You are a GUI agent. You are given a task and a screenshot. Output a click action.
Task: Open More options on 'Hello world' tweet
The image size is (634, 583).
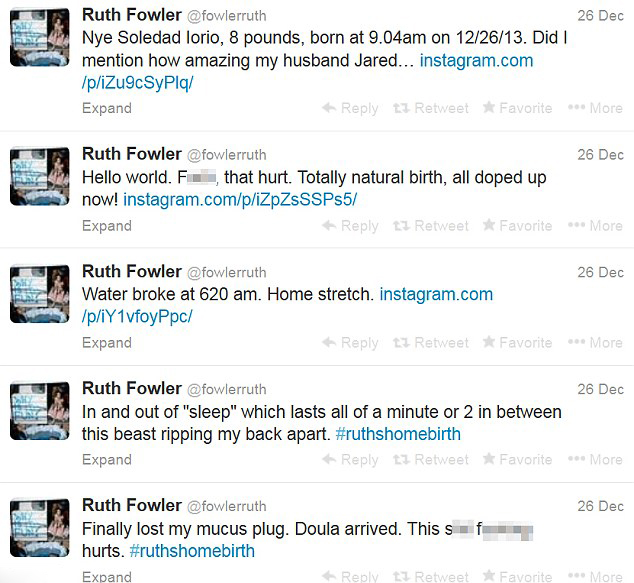coord(595,225)
